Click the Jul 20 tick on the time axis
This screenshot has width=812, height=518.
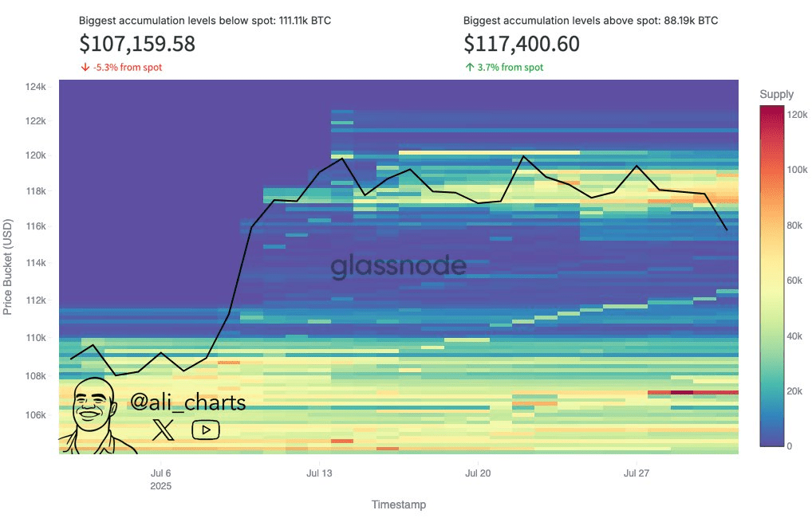tap(478, 473)
